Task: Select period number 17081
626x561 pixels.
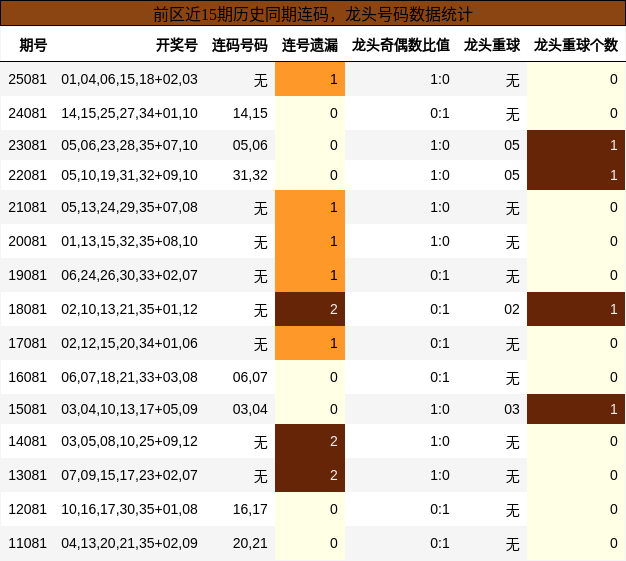Action: click(28, 343)
